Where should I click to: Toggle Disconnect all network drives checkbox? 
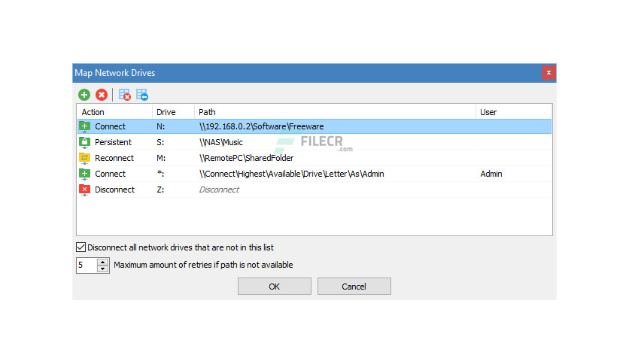(x=81, y=247)
